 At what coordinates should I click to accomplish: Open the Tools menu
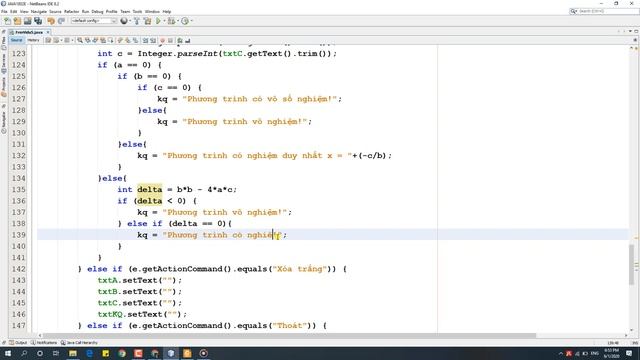138,11
